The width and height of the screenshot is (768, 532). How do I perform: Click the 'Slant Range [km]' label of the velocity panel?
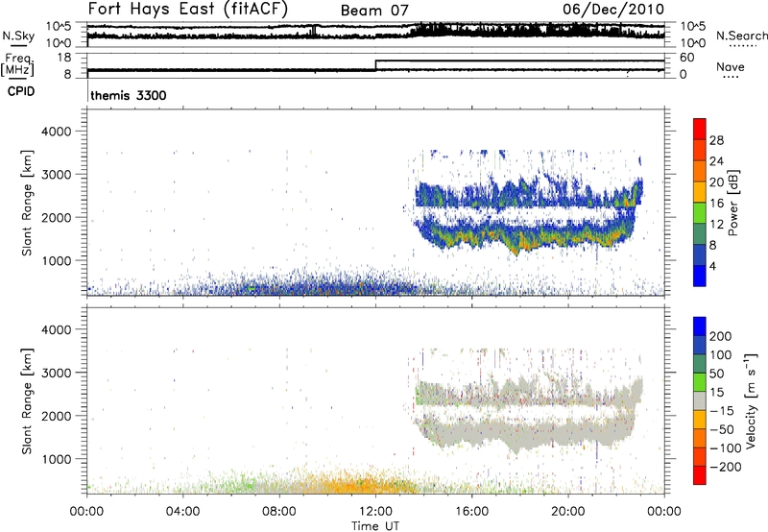point(27,401)
